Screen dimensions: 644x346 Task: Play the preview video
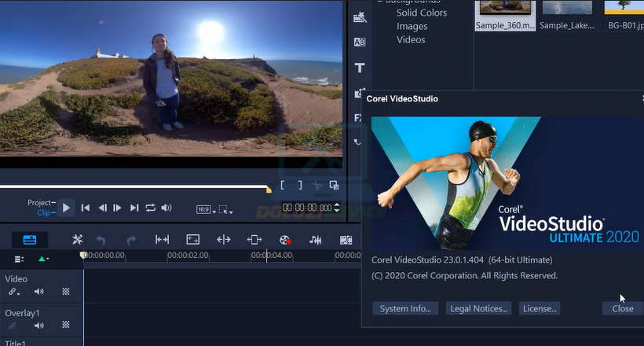[66, 208]
